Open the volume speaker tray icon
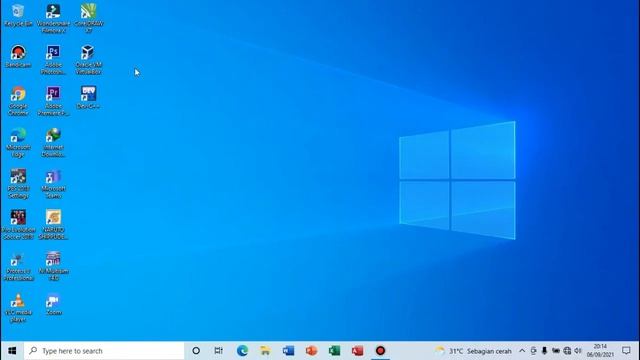This screenshot has height=360, width=640. pyautogui.click(x=578, y=351)
